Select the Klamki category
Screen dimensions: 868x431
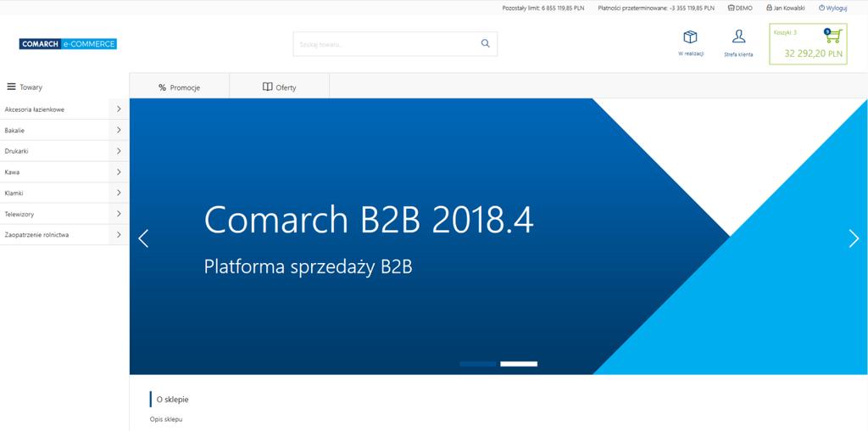pos(14,193)
